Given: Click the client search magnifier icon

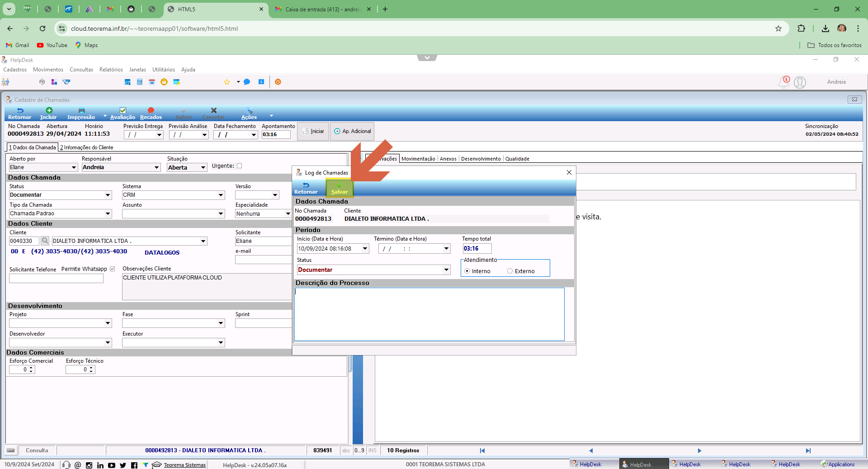Looking at the screenshot, I should point(45,241).
